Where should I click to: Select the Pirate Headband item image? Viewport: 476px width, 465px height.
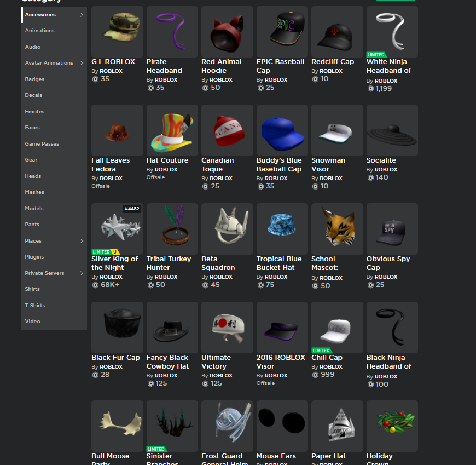tap(172, 32)
